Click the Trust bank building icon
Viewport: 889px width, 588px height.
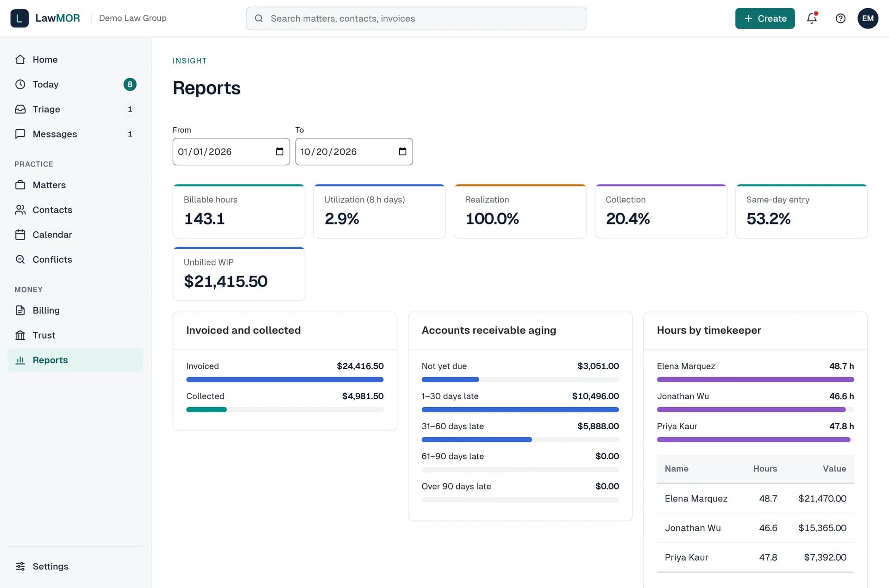pos(20,335)
